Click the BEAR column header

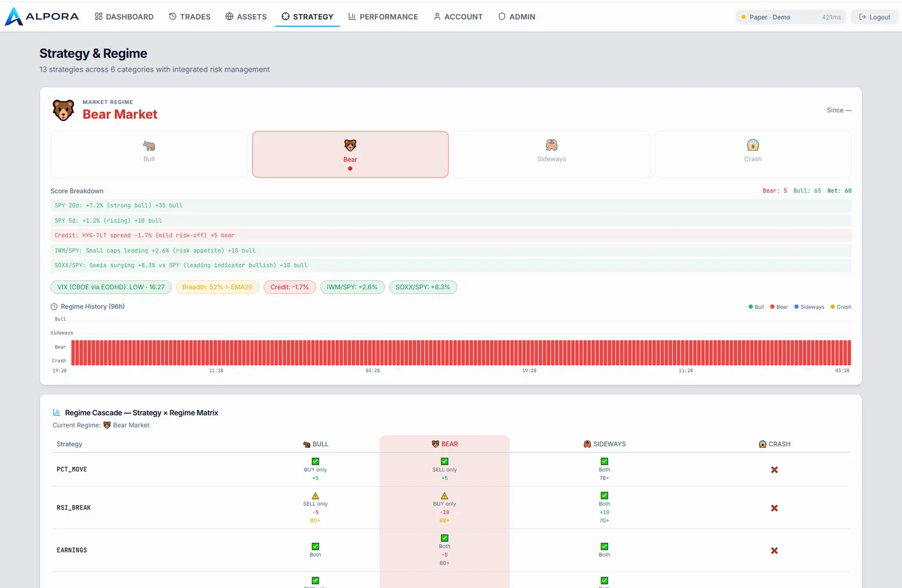click(x=444, y=444)
